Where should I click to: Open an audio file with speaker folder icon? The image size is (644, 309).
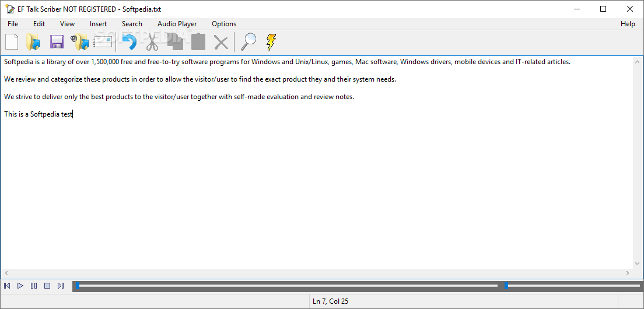79,42
